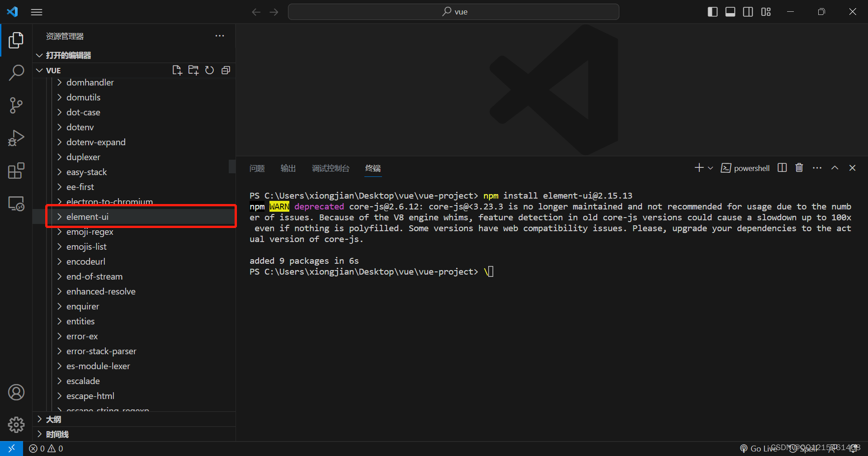Open problems via errors warnings status

click(46, 449)
